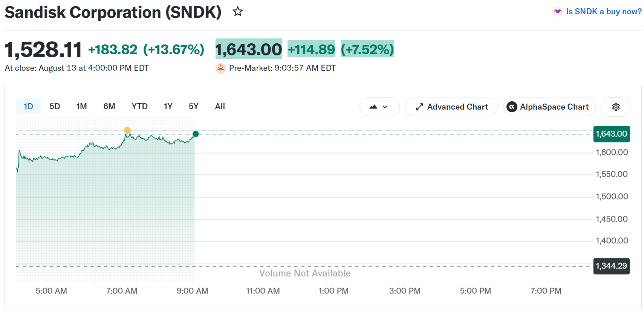The image size is (644, 313).
Task: Open chart settings gear icon
Action: pos(616,107)
